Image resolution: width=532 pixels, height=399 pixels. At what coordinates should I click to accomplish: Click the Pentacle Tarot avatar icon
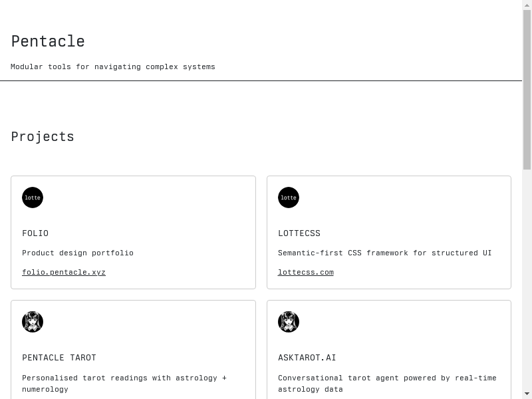pos(33,322)
